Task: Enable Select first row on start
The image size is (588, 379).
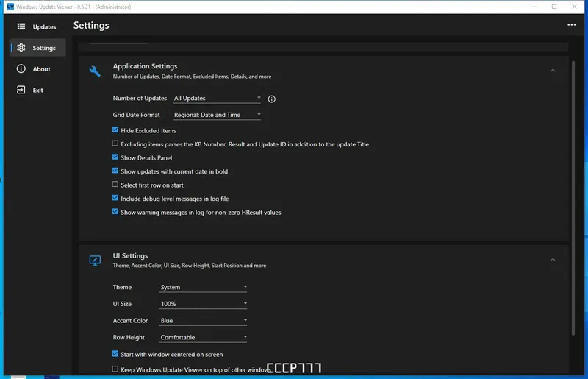Action: 115,185
